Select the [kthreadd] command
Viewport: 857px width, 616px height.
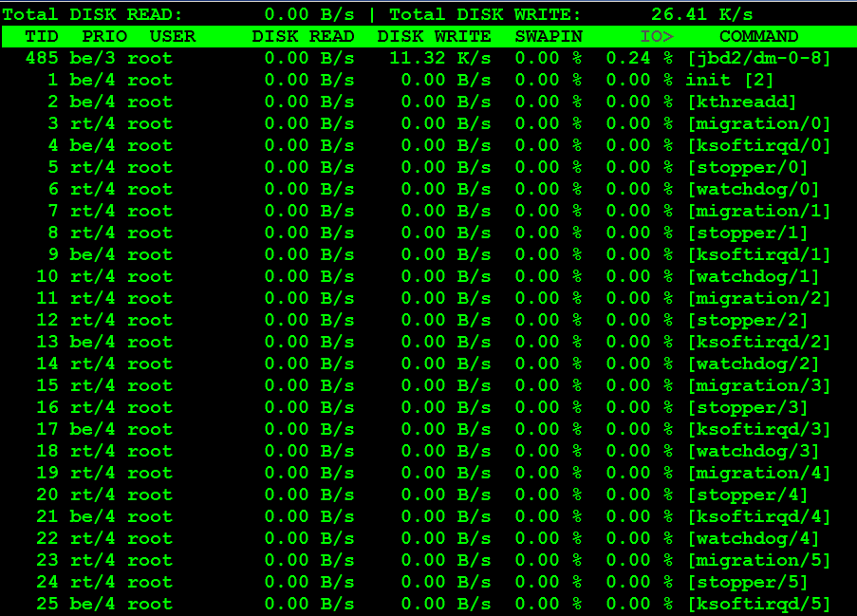742,102
